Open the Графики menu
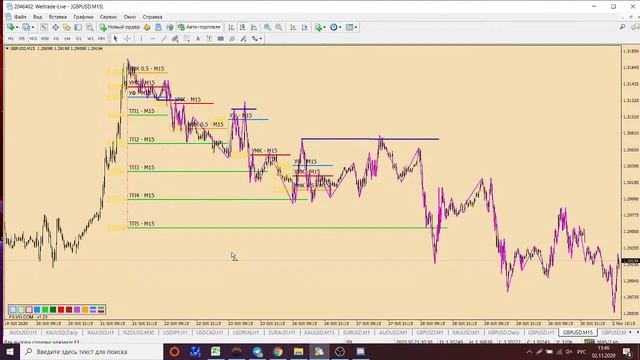The width and height of the screenshot is (640, 360). coord(83,17)
